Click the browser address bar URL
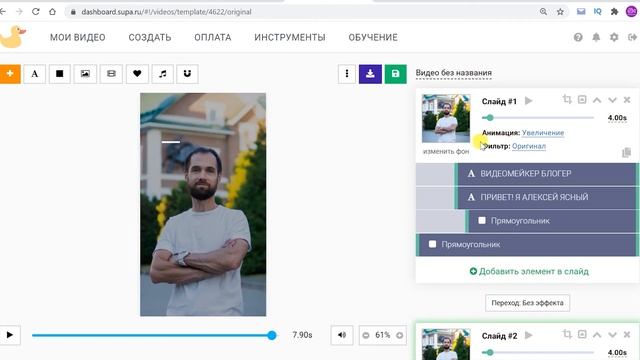The width and height of the screenshot is (640, 360). point(167,12)
